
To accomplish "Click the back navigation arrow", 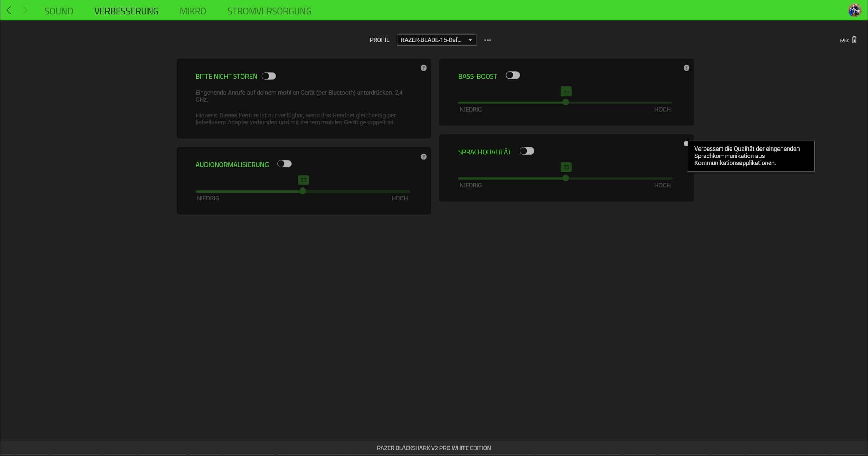I will pos(9,11).
